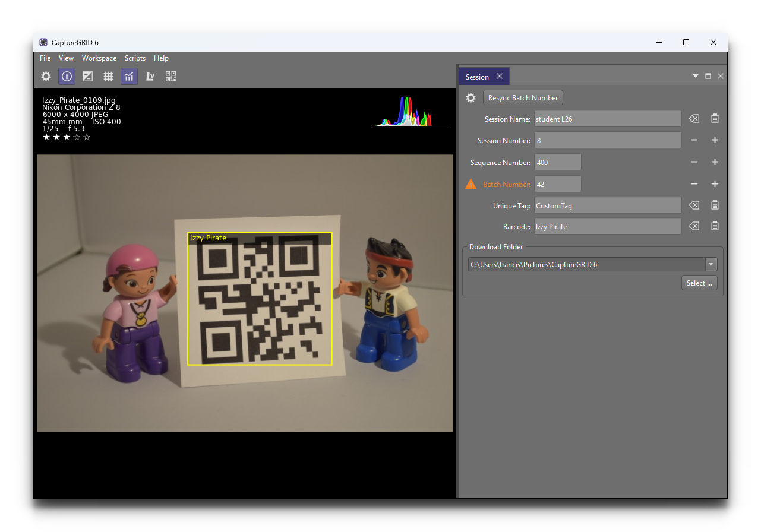
Task: Paste clipboard into Session Name
Action: [715, 119]
